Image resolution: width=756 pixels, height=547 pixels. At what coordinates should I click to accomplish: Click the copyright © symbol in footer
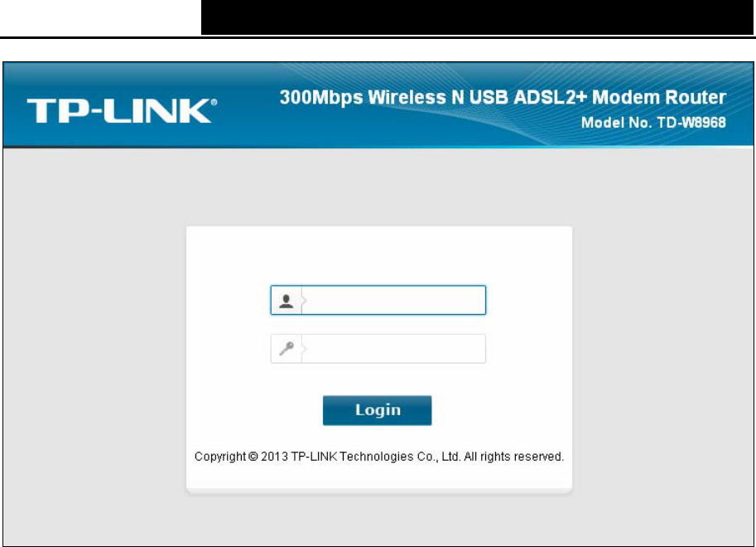(253, 456)
